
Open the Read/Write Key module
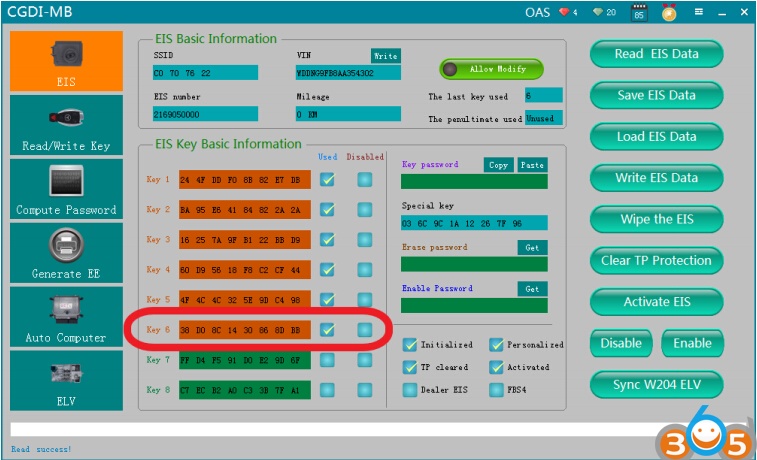click(66, 125)
